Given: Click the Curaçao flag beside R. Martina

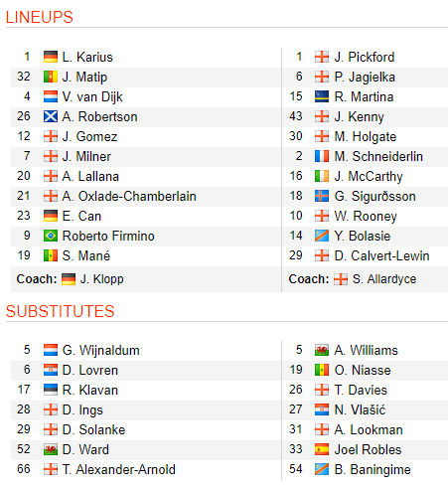Looking at the screenshot, I should click(322, 96).
